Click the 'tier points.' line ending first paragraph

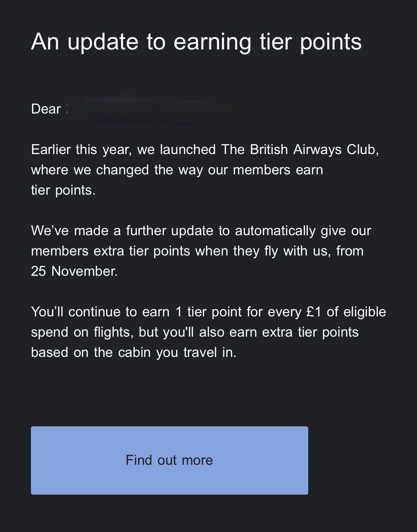(63, 190)
